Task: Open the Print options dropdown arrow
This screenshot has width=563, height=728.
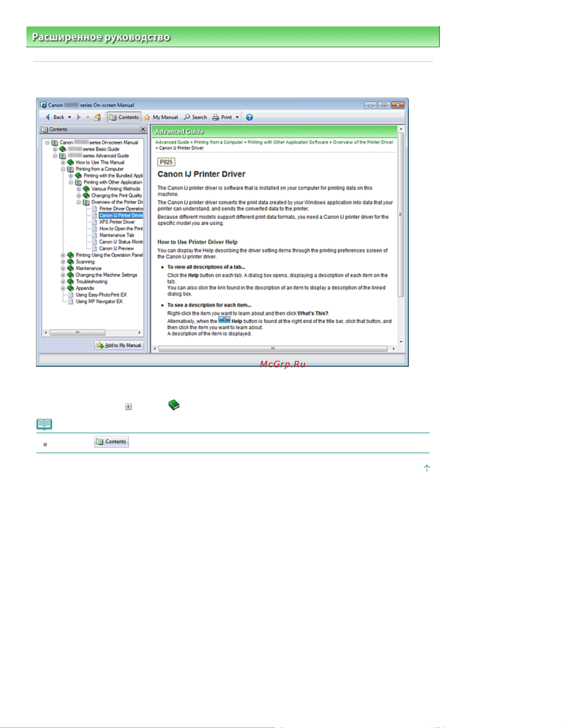Action: tap(237, 117)
